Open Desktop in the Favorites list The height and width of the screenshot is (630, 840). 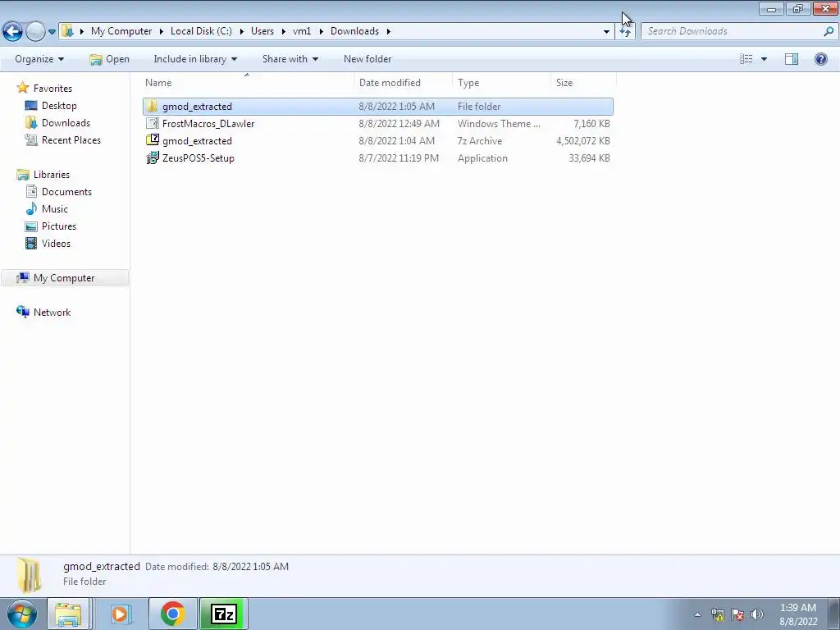(x=59, y=106)
